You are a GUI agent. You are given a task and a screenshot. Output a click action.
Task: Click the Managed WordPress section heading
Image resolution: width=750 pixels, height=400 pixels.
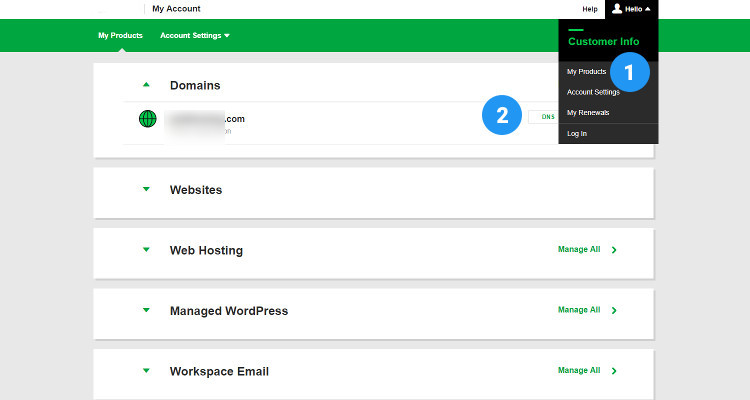tap(229, 311)
